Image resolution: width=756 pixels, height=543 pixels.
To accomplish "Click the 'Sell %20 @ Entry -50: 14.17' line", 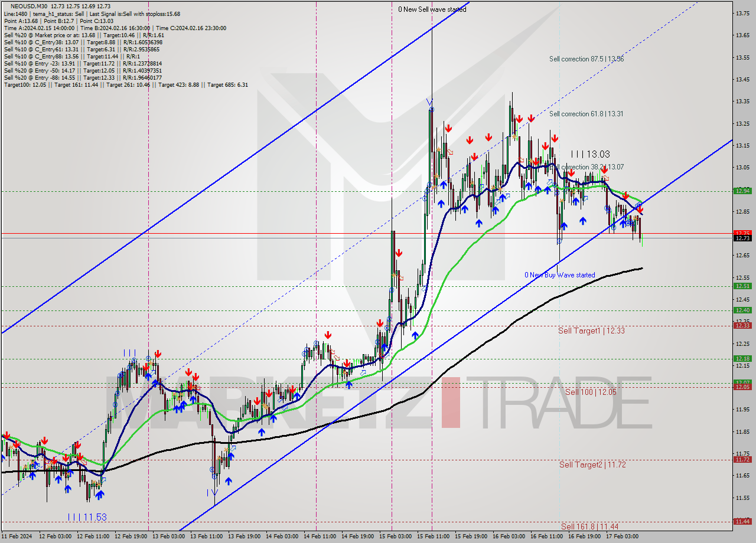I will (x=83, y=70).
